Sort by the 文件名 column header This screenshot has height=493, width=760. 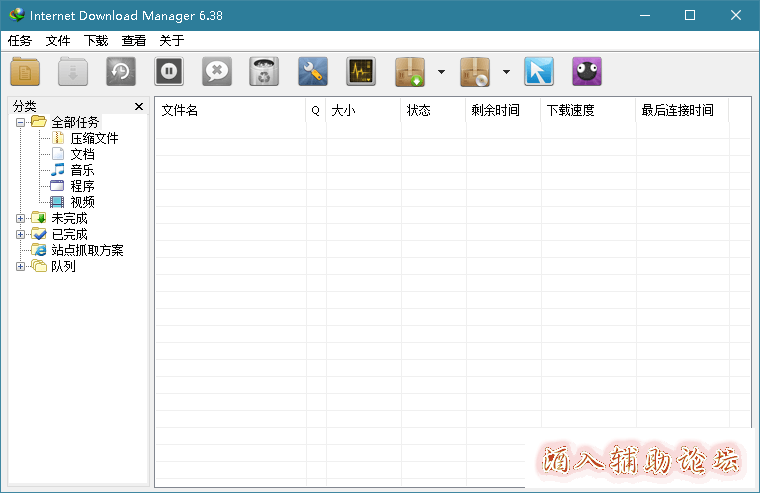(230, 111)
